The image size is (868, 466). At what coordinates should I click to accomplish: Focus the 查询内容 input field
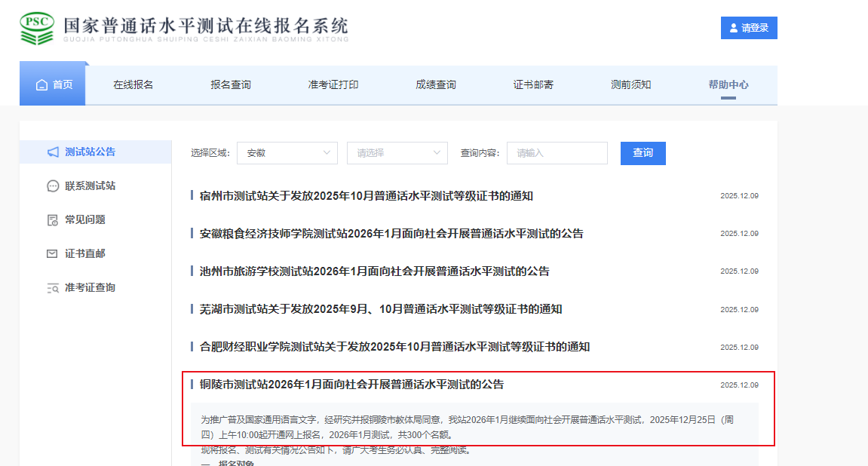557,153
